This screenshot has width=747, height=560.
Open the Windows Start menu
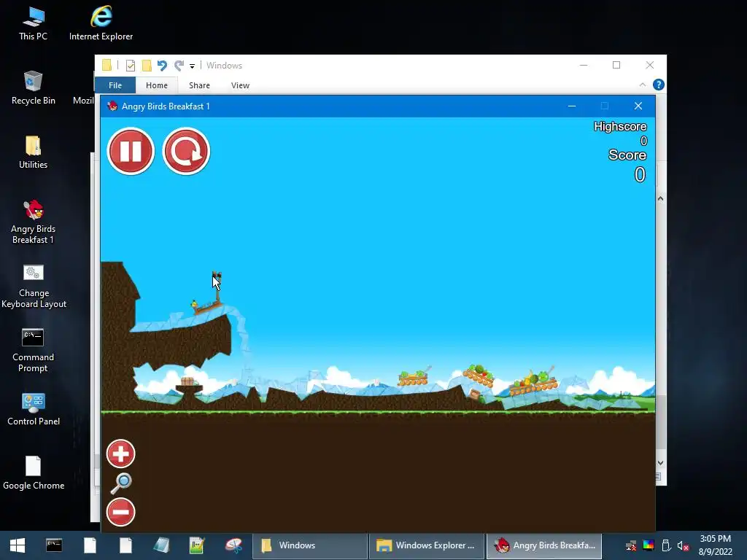coord(18,545)
